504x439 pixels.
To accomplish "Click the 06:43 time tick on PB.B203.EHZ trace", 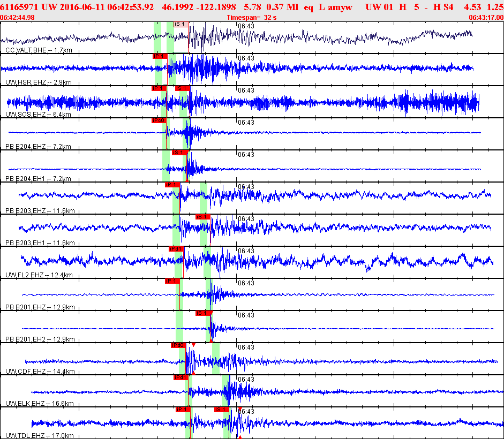I will pyautogui.click(x=246, y=187).
